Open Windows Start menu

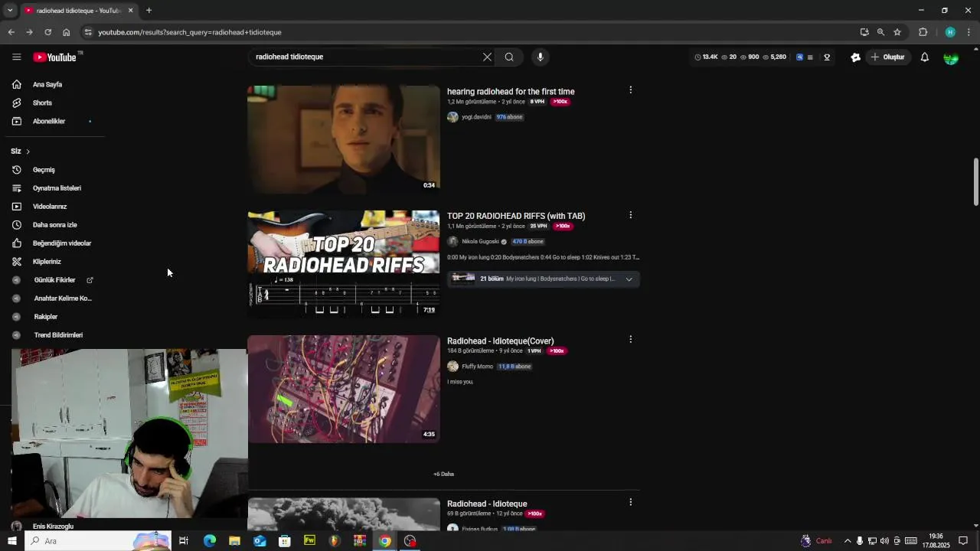tap(11, 541)
